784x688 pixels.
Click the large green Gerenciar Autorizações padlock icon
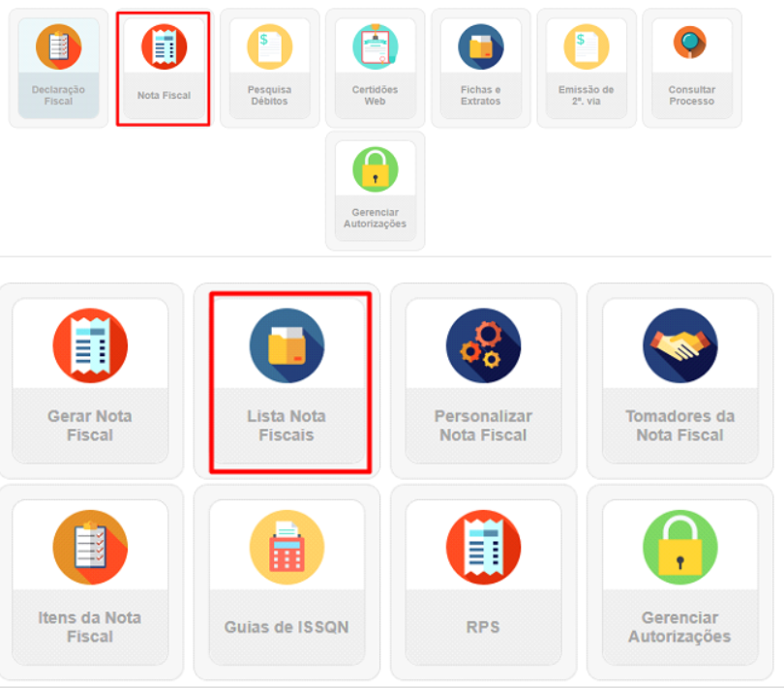680,547
